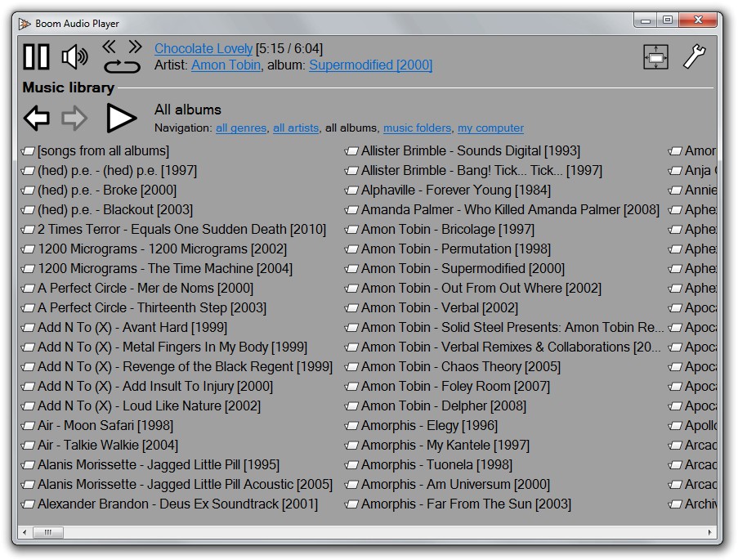Screen dimensions: 738x560
Task: Open Amon Tobin - Permutation [1998]
Action: pos(455,249)
